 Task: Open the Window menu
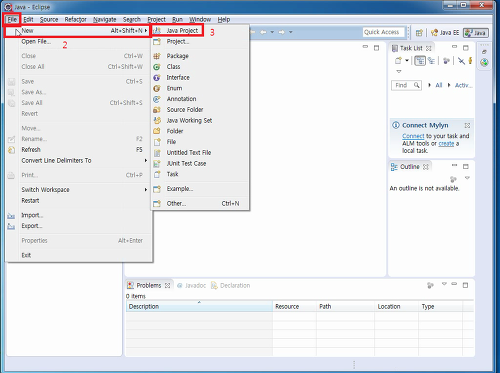tap(200, 19)
